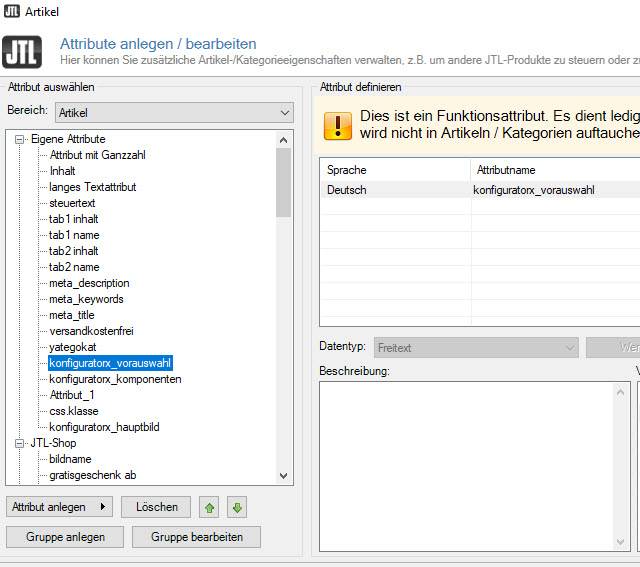The image size is (640, 567).
Task: Click the attribute tree scrollbar thumb
Action: click(x=283, y=182)
